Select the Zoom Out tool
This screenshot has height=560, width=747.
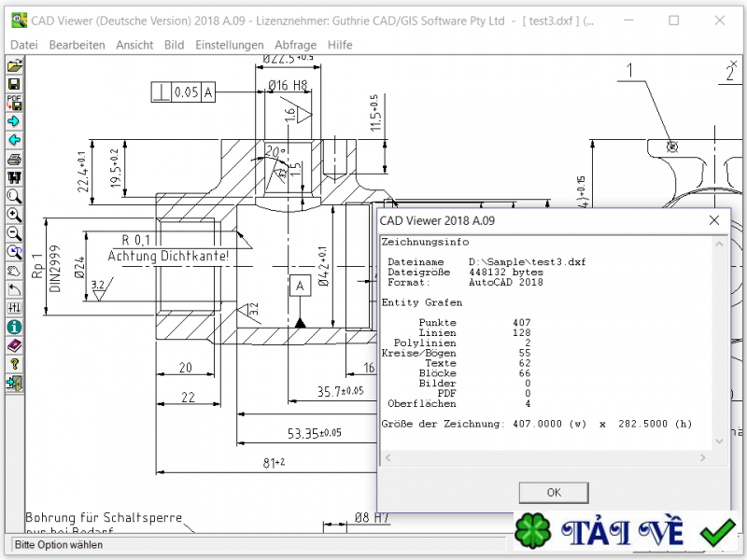[12, 234]
